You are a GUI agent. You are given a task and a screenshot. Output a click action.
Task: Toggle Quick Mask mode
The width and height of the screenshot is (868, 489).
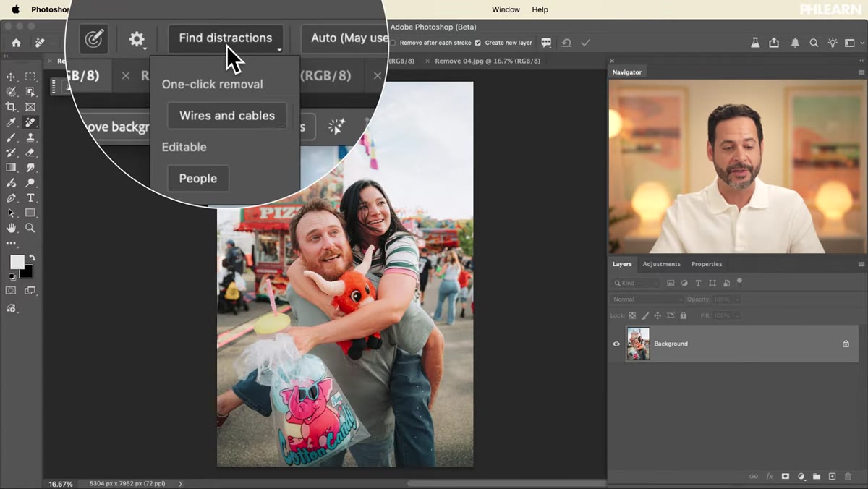click(11, 291)
